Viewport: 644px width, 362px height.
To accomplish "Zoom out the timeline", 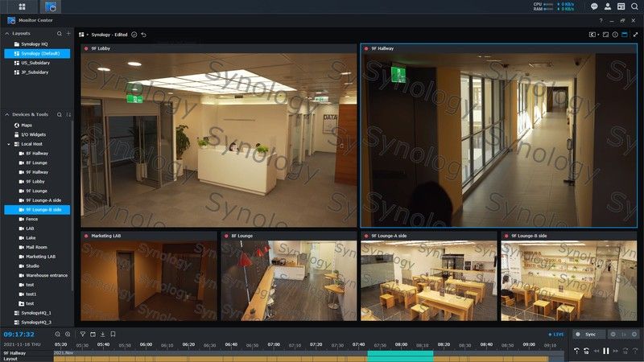I will click(57, 335).
